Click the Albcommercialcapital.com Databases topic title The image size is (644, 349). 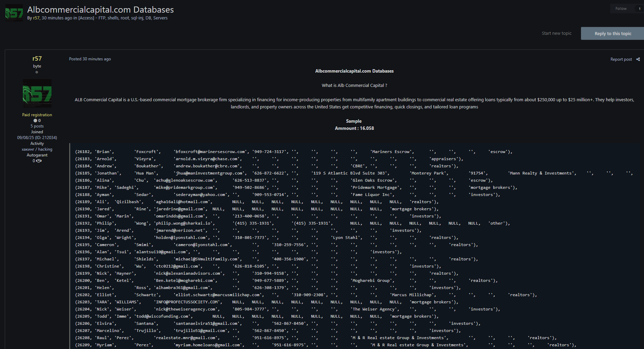tap(101, 10)
